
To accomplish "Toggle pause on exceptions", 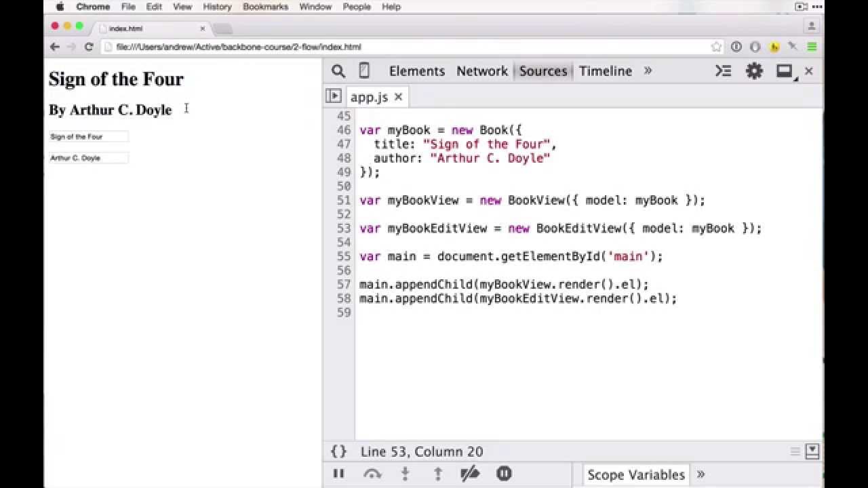I will [x=504, y=474].
